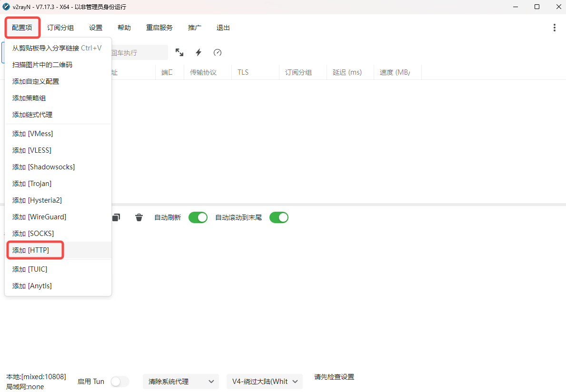Select 添加 [VMess]
The height and width of the screenshot is (392, 566).
(x=58, y=133)
